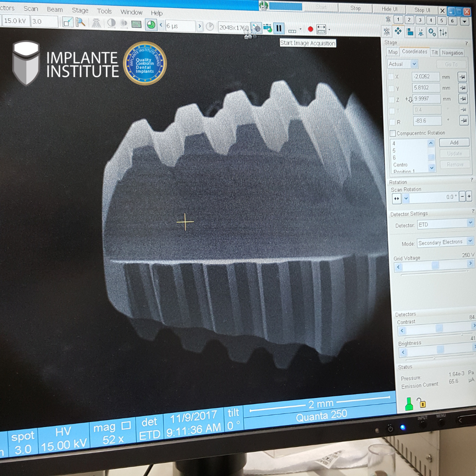Click the pin icon next to X coordinate
The image size is (476, 476).
coord(462,77)
